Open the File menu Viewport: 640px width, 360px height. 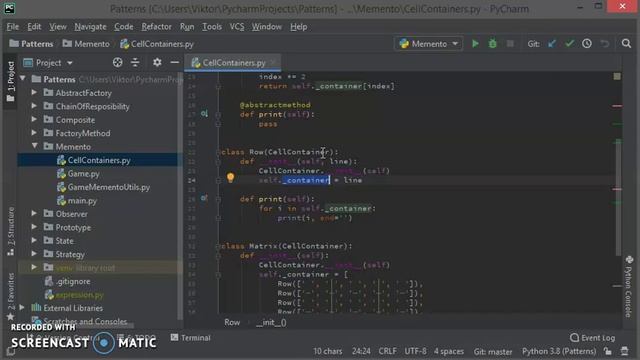click(13, 27)
